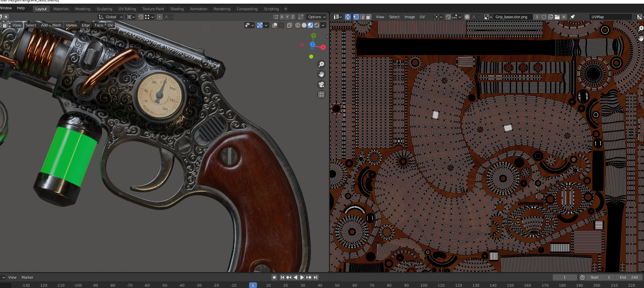The image size is (644, 288).
Task: Open the UVMap selector dropdown
Action: 611,17
